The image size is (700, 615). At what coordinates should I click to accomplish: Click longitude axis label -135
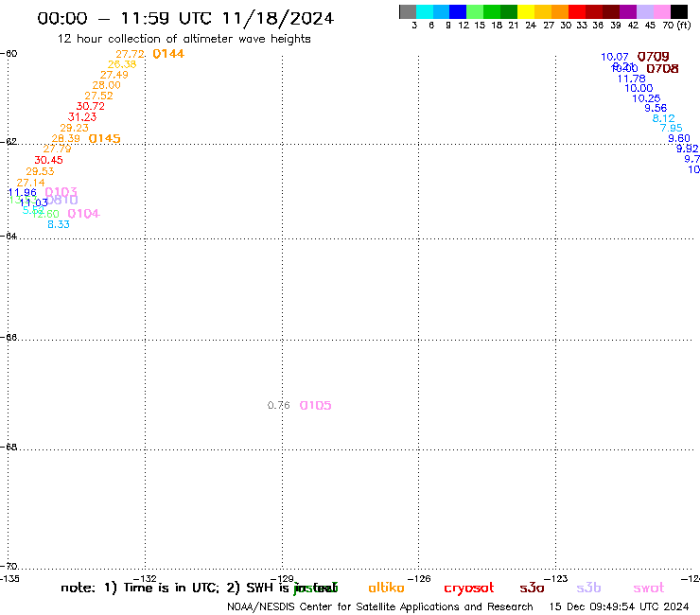(x=9, y=579)
